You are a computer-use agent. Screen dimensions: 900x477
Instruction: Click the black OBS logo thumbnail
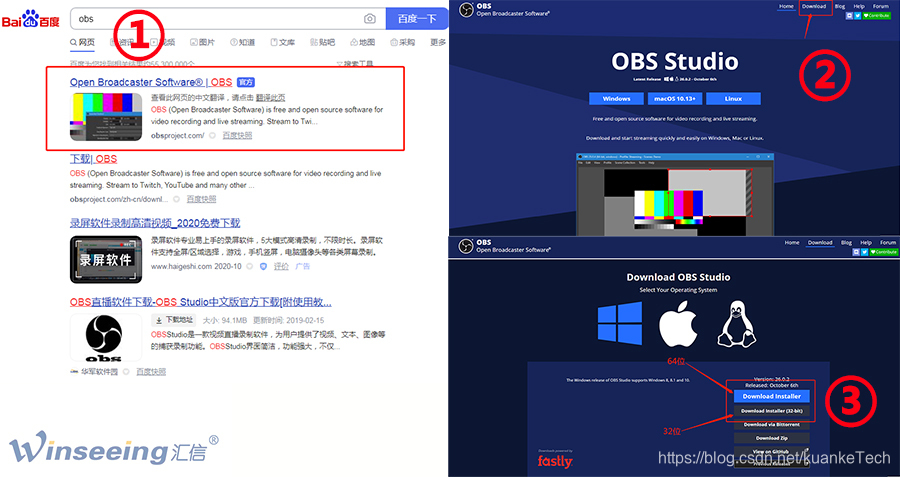coord(106,338)
